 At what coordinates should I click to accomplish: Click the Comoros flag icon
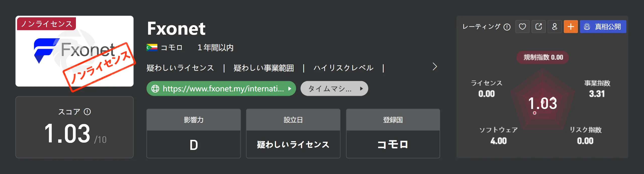152,47
